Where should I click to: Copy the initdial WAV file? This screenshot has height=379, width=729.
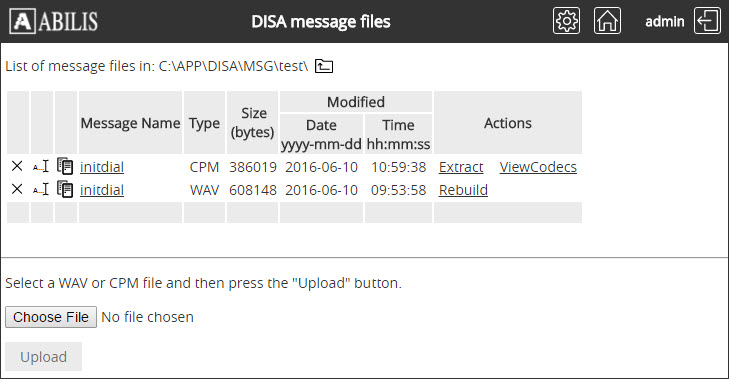click(x=65, y=189)
